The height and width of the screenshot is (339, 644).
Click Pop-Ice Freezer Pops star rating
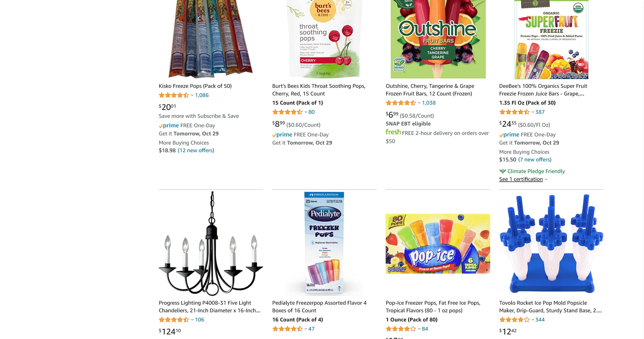pos(401,329)
